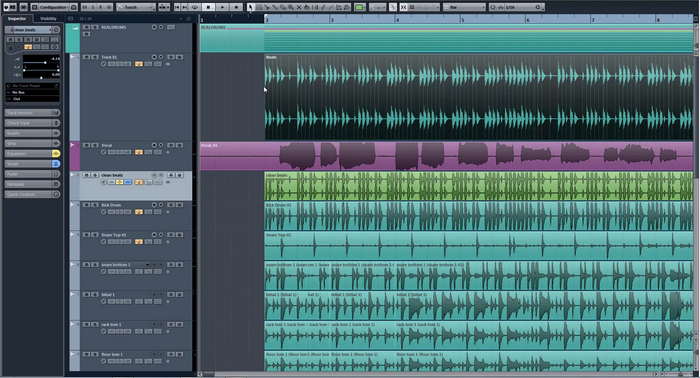Screen dimensions: 700x378
Task: Click the Record transport button
Action: (236, 7)
